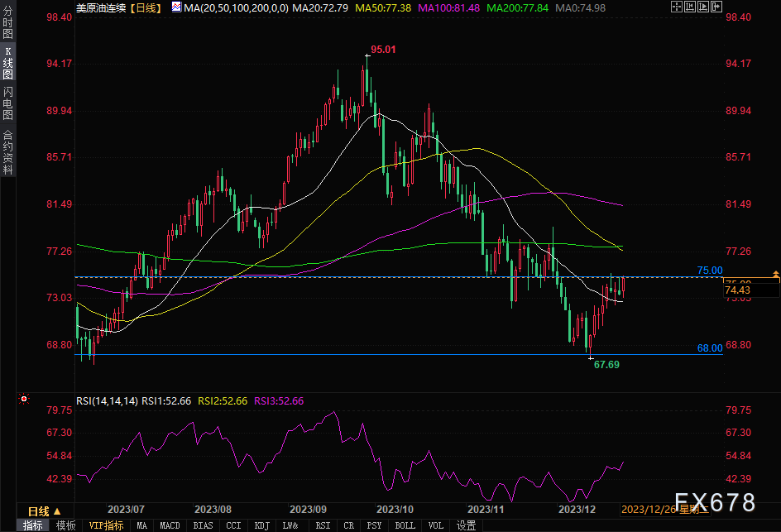Click the 95.01 high price marker
Viewport: 781px width, 532px height.
pyautogui.click(x=383, y=50)
